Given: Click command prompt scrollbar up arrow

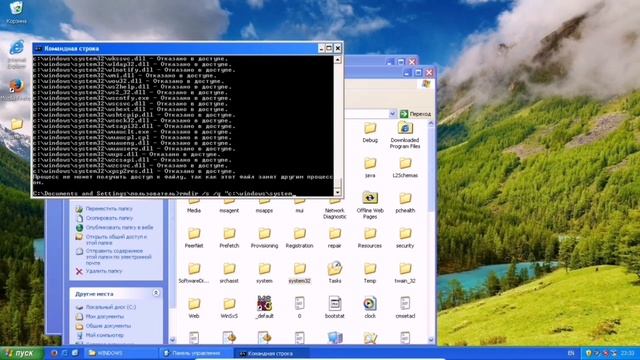Looking at the screenshot, I should [x=338, y=60].
